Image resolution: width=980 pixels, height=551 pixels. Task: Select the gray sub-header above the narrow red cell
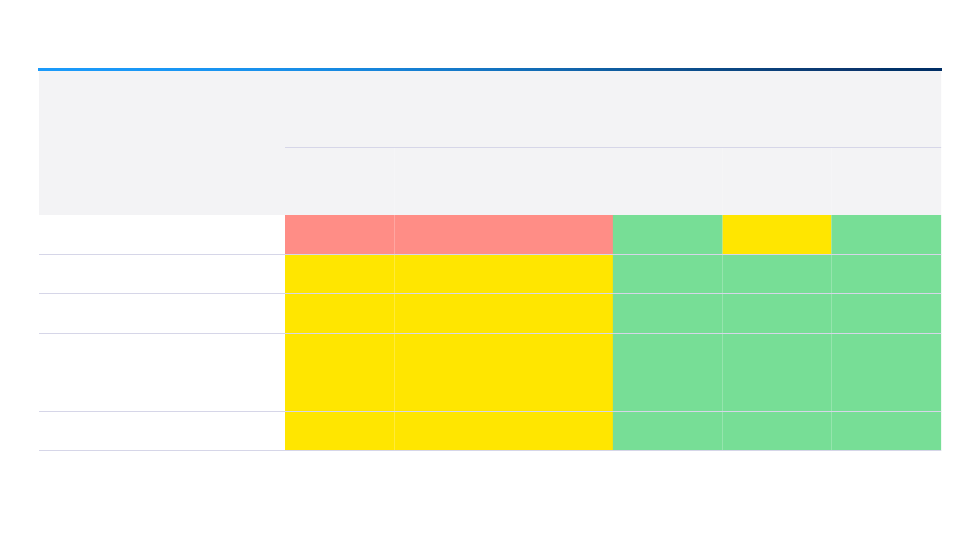(339, 181)
